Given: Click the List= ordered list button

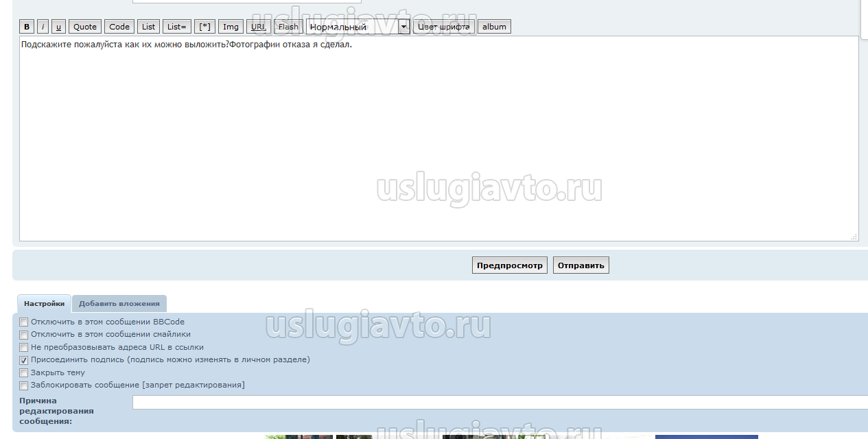Looking at the screenshot, I should 176,27.
